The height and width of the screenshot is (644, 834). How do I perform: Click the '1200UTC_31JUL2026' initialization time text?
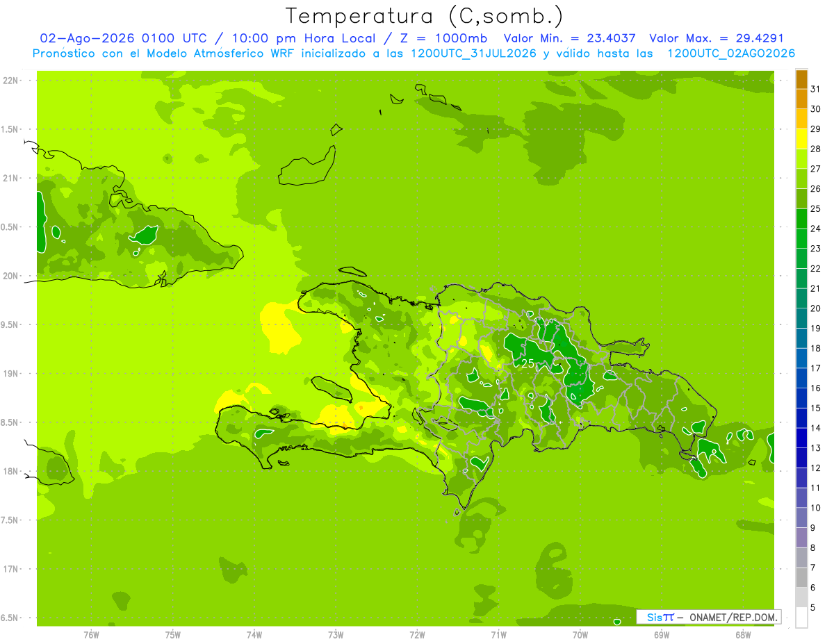(x=473, y=53)
